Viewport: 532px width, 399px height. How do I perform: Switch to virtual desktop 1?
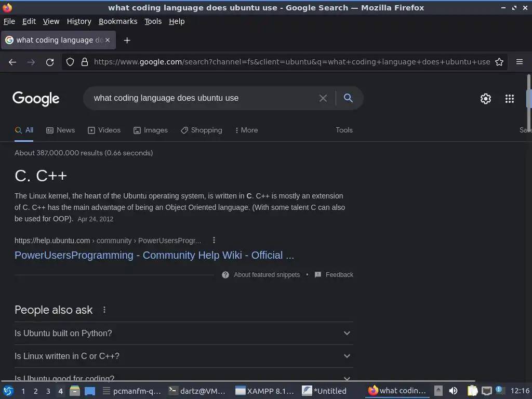(x=23, y=391)
